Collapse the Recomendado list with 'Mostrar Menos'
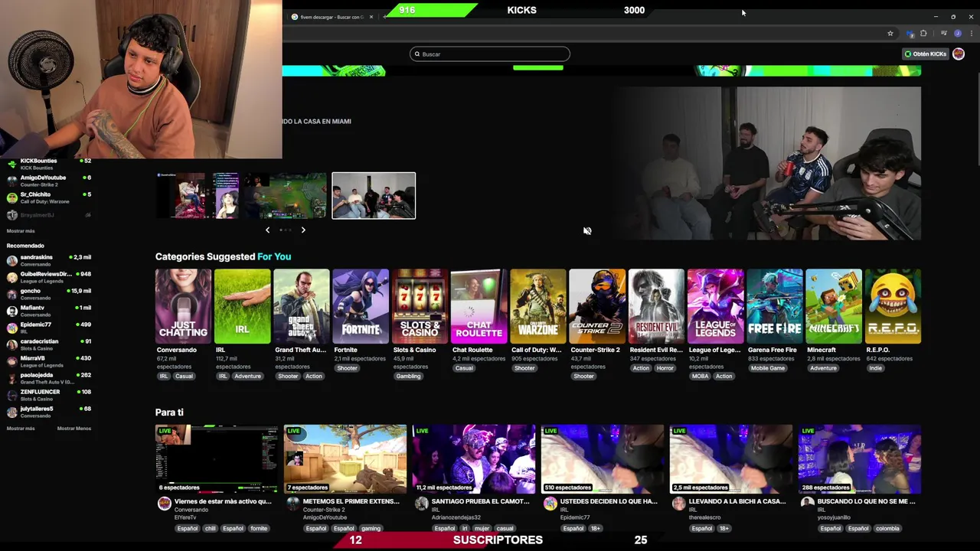Viewport: 980px width, 551px height. pyautogui.click(x=73, y=429)
